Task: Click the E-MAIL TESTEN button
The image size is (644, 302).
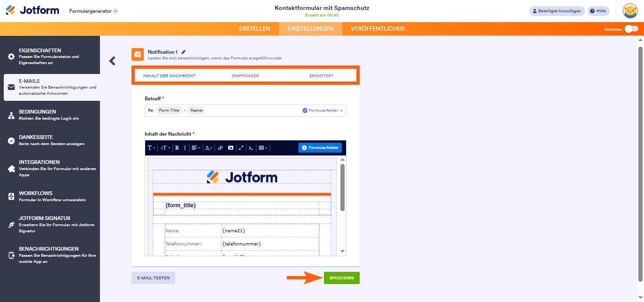Action: click(153, 278)
